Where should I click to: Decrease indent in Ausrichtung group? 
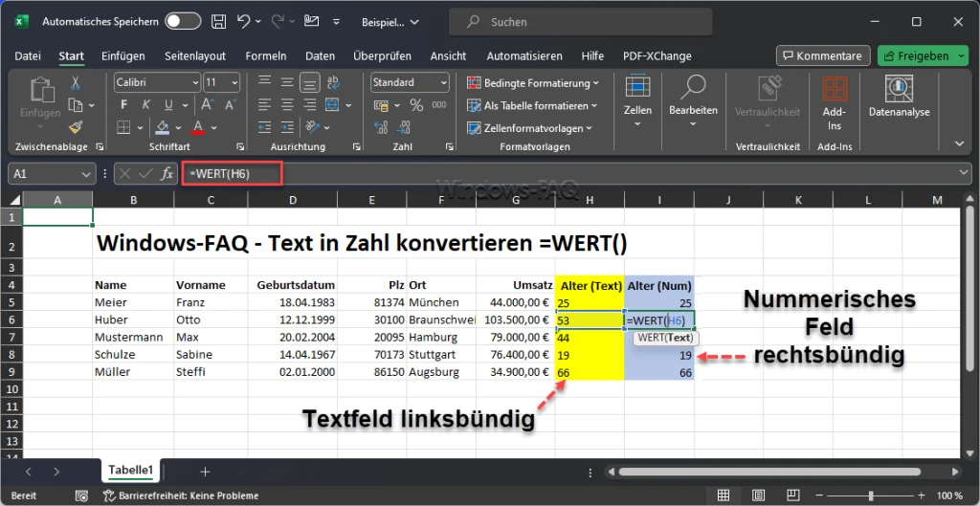[265, 127]
